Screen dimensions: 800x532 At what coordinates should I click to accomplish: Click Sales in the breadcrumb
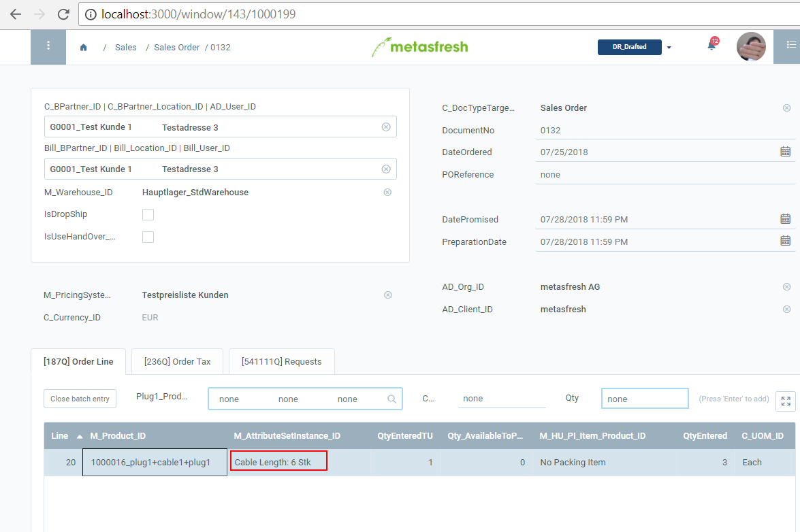coord(125,48)
